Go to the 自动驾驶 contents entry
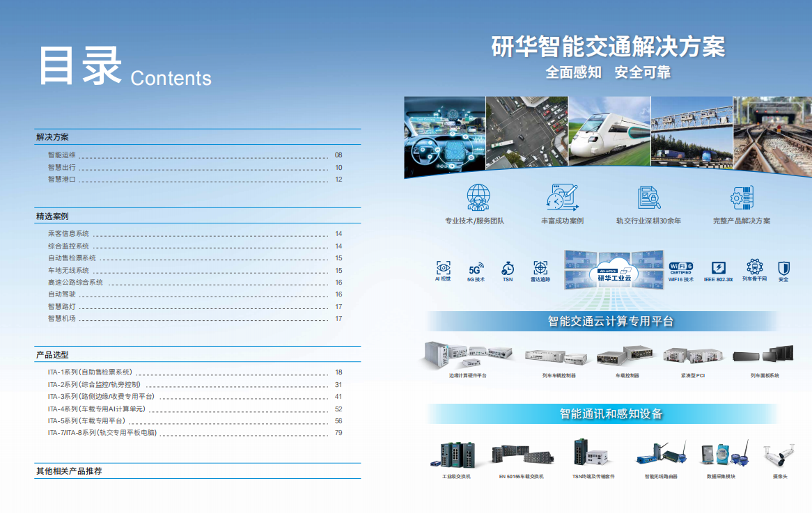This screenshot has width=812, height=513. (195, 294)
